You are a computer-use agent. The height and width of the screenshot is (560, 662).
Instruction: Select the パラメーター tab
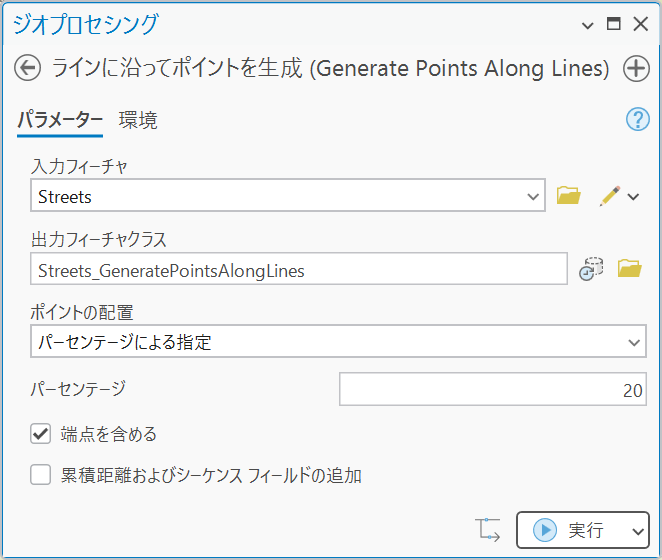click(60, 120)
